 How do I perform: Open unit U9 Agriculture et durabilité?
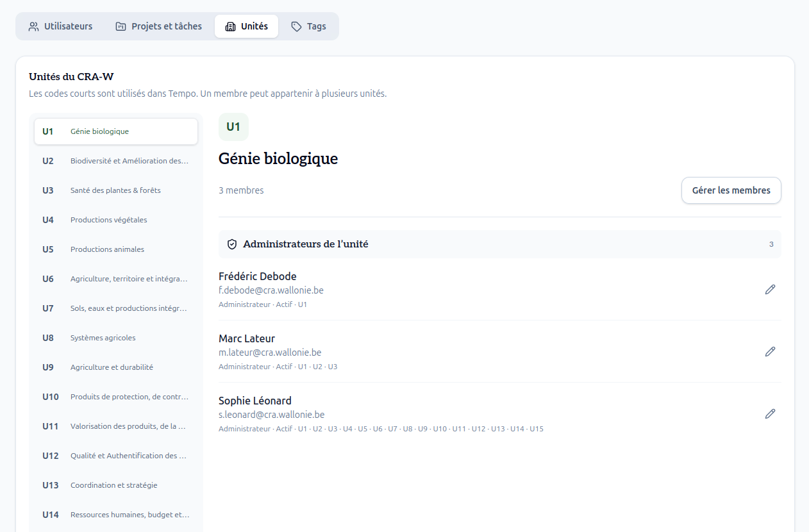(x=116, y=367)
